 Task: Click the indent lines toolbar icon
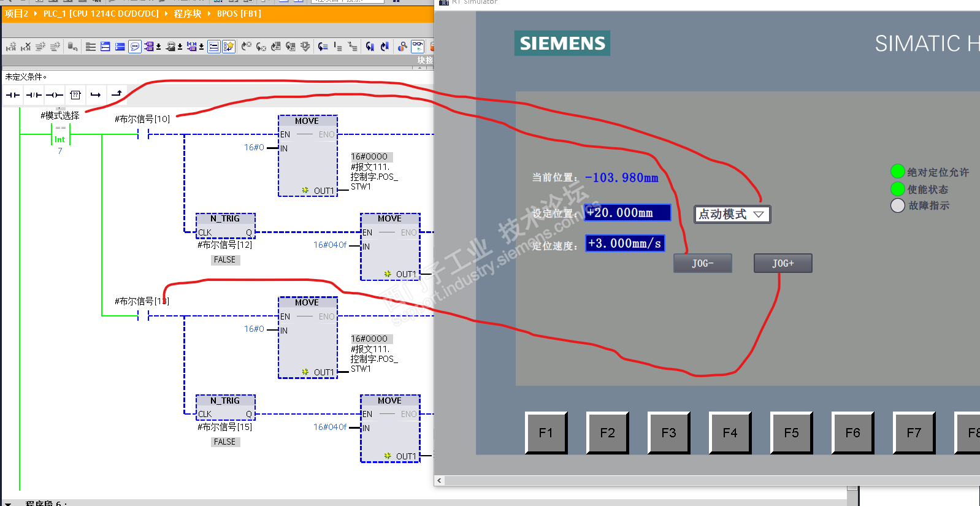point(338,47)
